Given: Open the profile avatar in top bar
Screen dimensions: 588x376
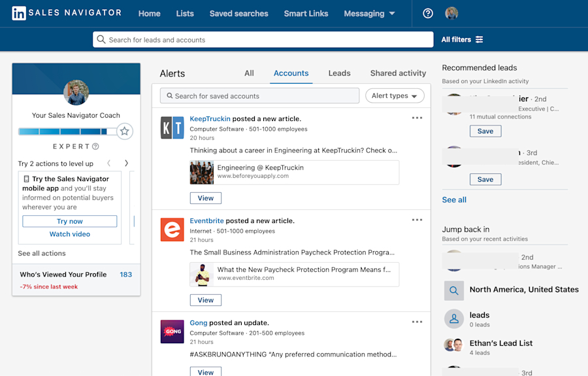Looking at the screenshot, I should [451, 14].
